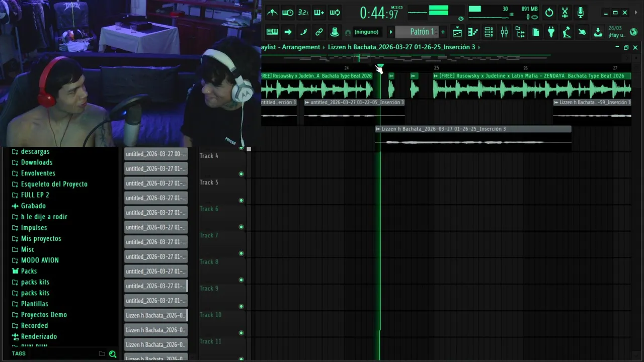Click the browser search magnifier icon
644x362 pixels.
pyautogui.click(x=113, y=354)
